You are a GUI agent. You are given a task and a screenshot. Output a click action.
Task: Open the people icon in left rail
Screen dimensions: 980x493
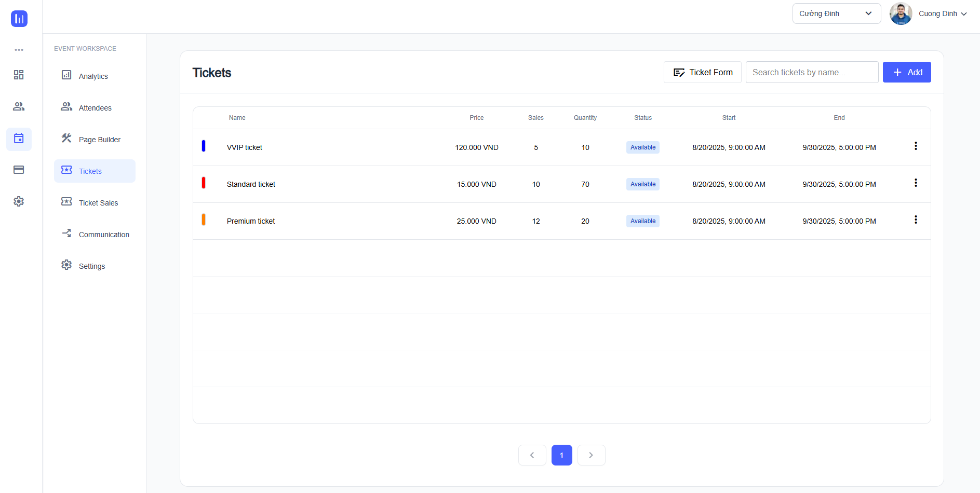[19, 106]
